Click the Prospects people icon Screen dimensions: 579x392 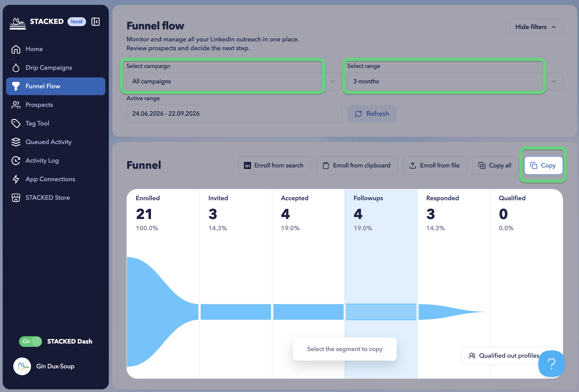tap(16, 105)
